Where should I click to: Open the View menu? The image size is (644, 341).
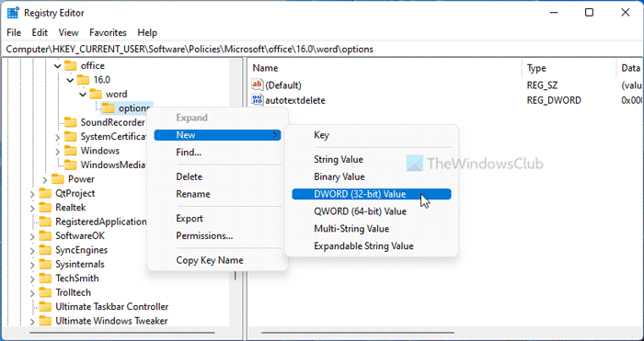(68, 32)
